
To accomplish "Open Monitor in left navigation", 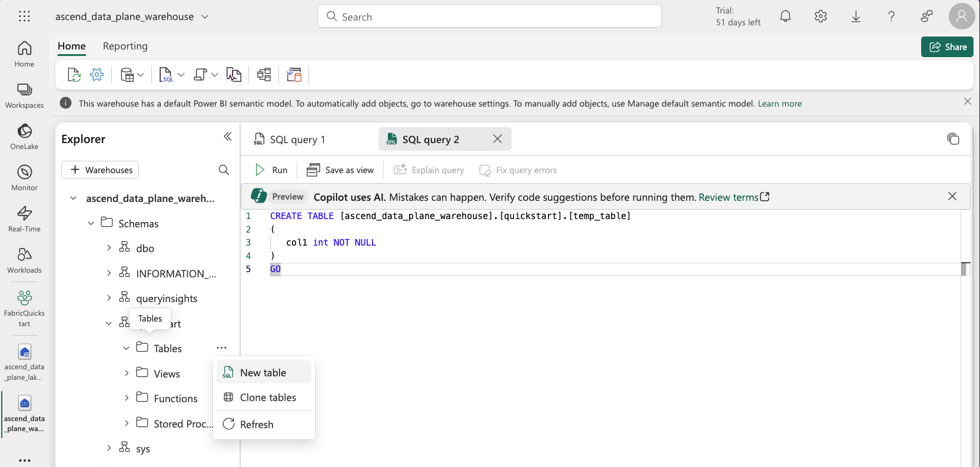I will (x=24, y=178).
